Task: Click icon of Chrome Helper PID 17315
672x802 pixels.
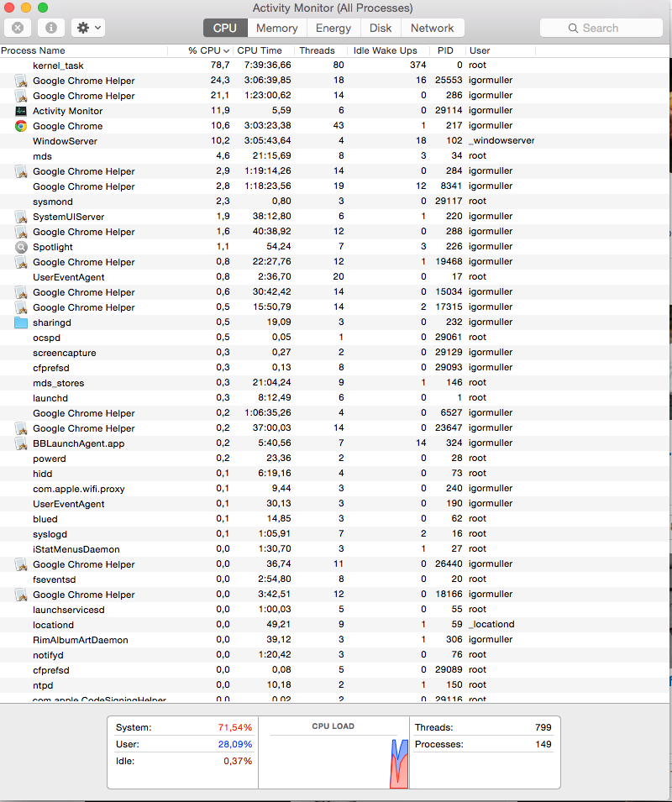Action: tap(21, 307)
